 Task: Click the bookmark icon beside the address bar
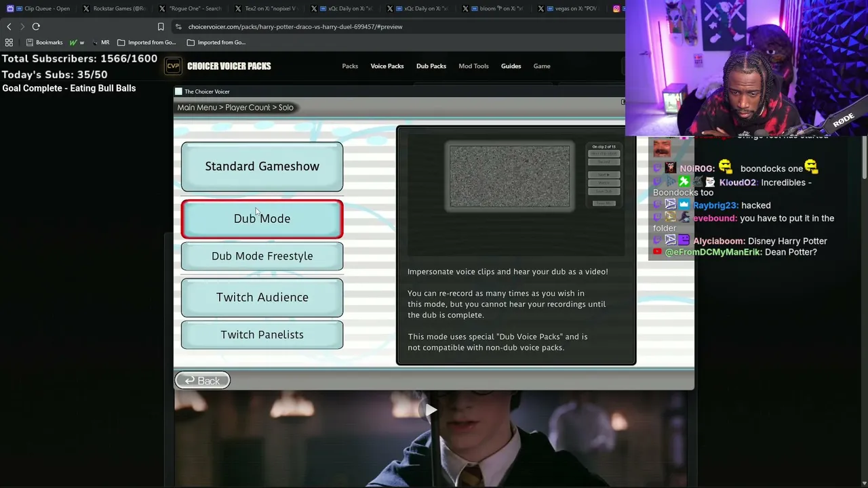point(161,26)
